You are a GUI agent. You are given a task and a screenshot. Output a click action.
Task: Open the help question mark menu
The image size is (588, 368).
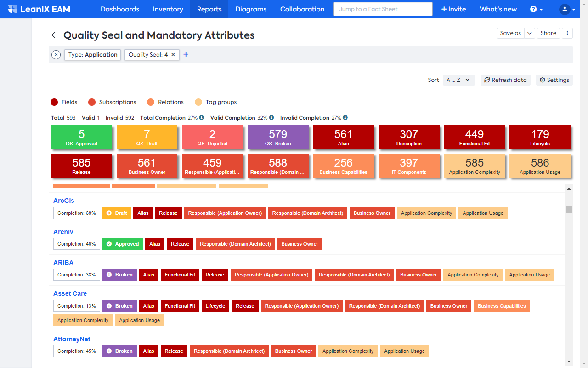click(x=537, y=9)
